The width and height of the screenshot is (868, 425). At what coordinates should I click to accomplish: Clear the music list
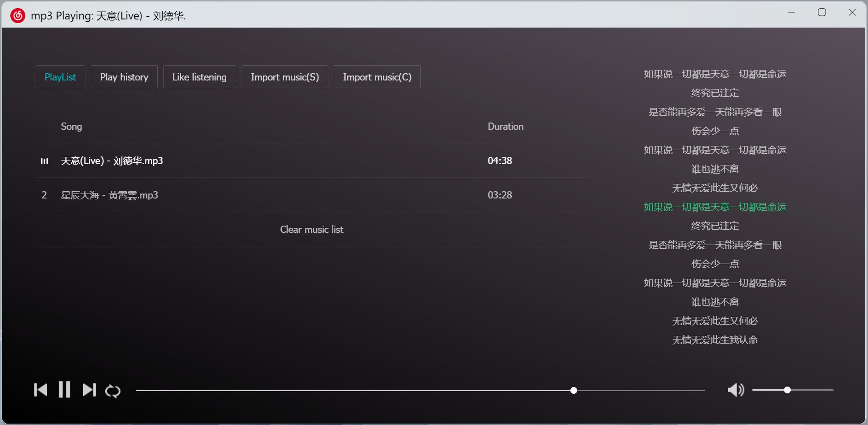point(312,230)
